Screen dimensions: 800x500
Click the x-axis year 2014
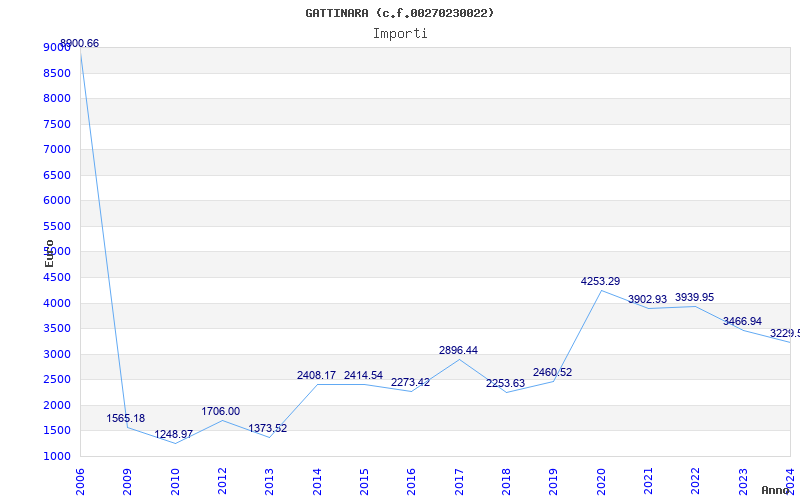317,482
